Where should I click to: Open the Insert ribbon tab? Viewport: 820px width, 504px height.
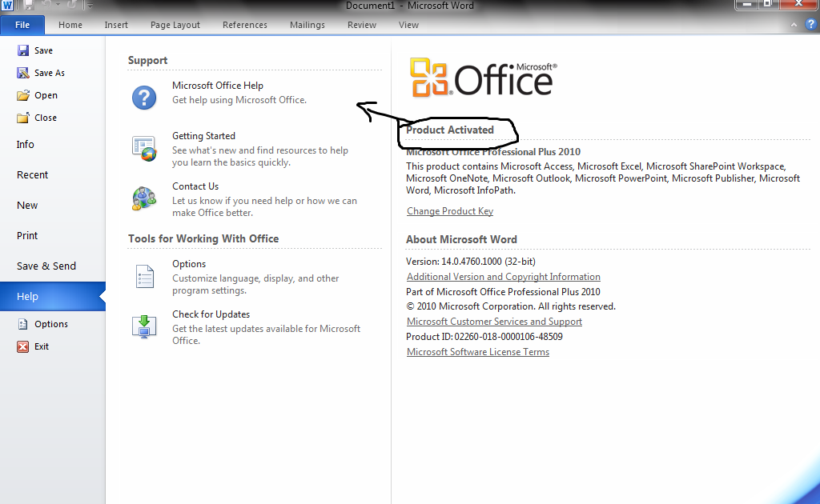116,25
